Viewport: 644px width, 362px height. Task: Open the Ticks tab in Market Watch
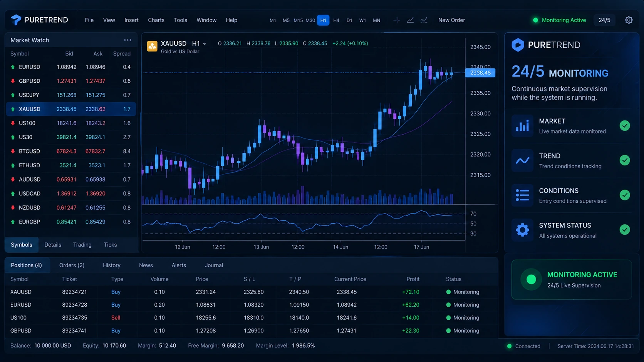click(110, 245)
